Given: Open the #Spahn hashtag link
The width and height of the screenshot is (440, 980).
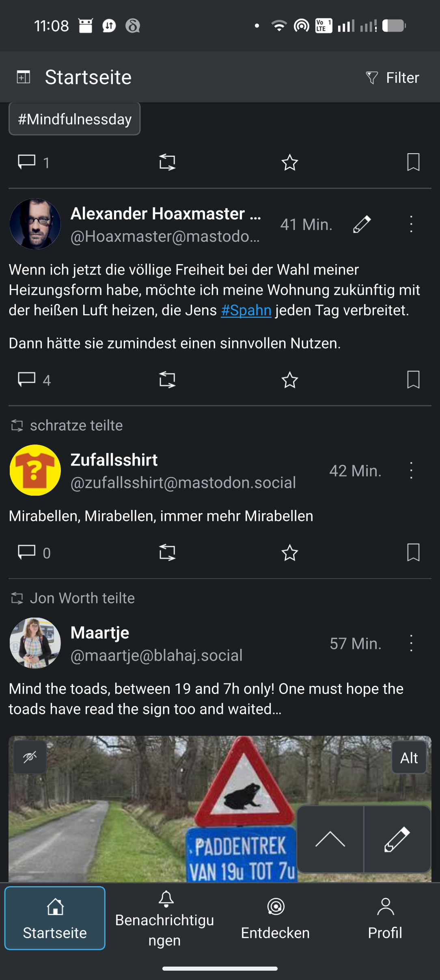Looking at the screenshot, I should click(246, 310).
